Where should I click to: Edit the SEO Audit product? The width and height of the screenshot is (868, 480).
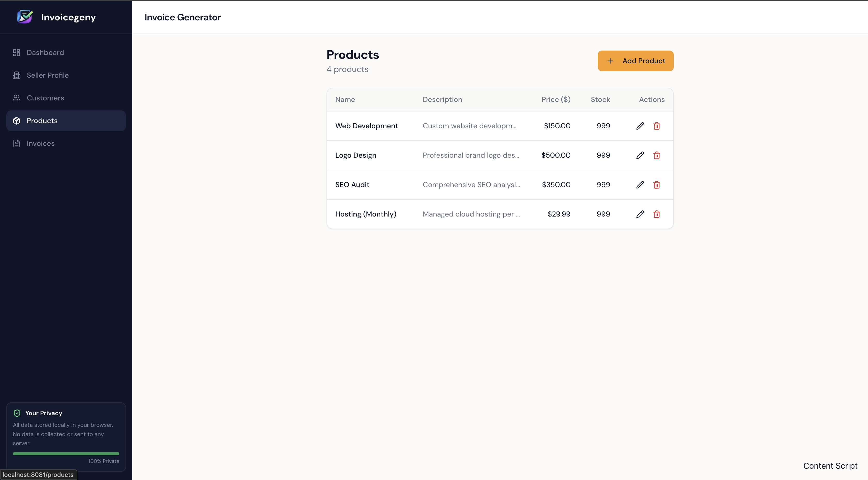pyautogui.click(x=640, y=185)
